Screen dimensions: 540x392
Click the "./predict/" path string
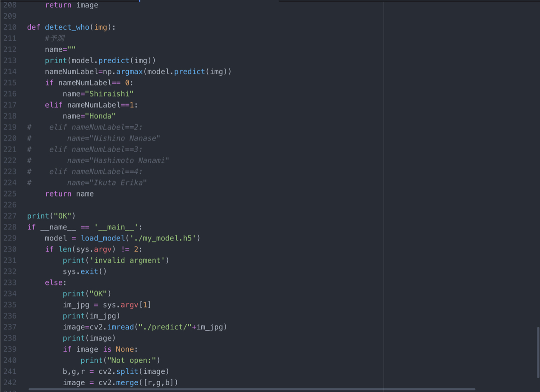165,327
